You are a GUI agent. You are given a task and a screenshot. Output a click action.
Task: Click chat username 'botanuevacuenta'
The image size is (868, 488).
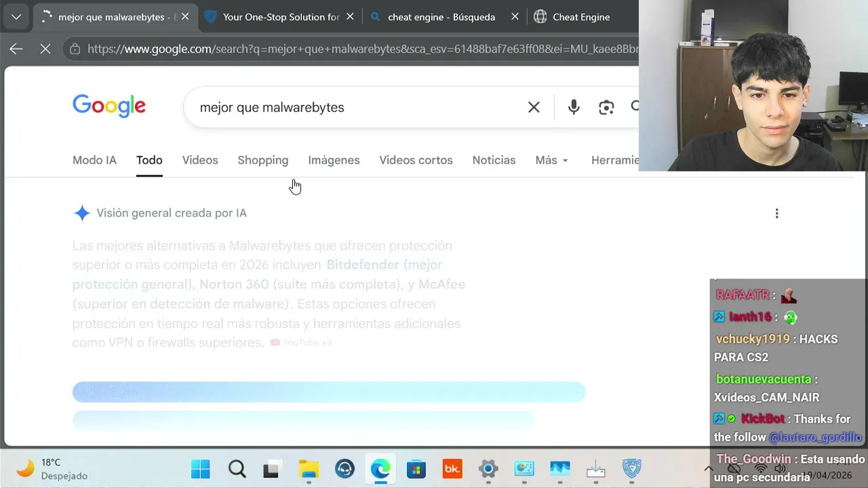pos(764,380)
